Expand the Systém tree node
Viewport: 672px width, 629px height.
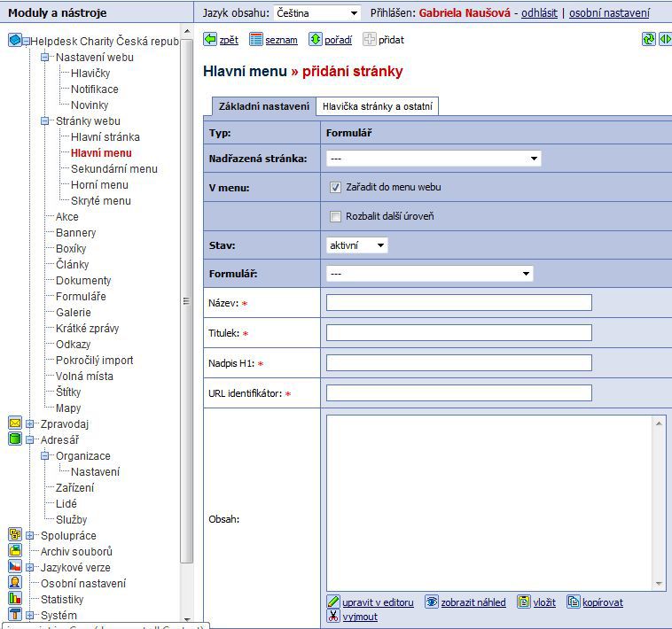29,616
